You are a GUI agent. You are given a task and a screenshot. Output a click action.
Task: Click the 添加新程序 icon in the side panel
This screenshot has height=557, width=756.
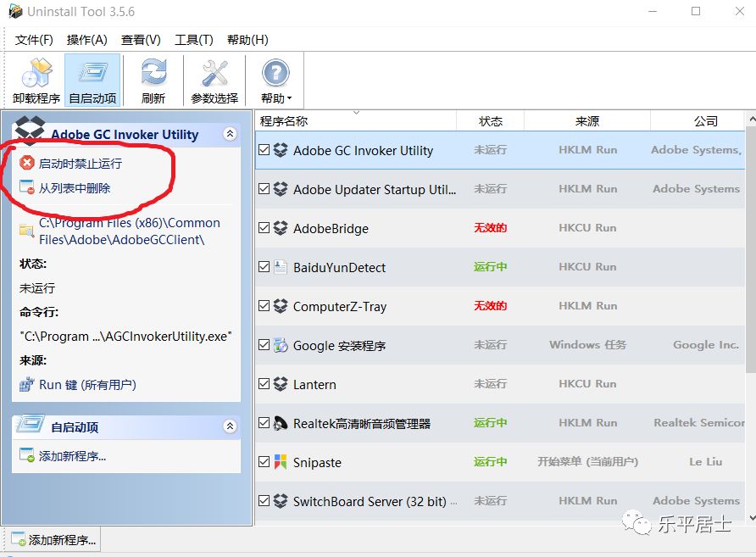tap(27, 455)
